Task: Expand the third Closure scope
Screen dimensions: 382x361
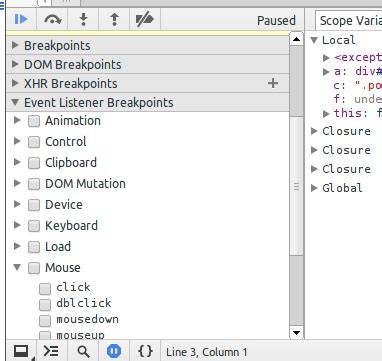Action: pos(314,169)
